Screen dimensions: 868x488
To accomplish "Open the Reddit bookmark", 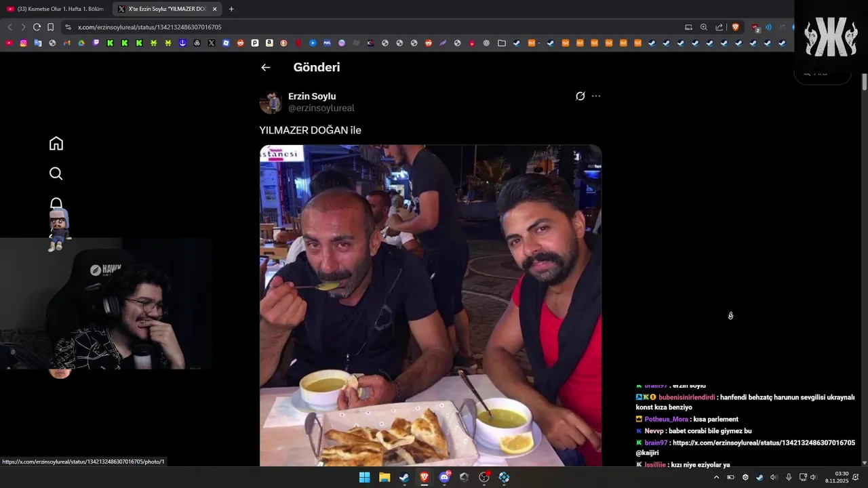I will (240, 43).
